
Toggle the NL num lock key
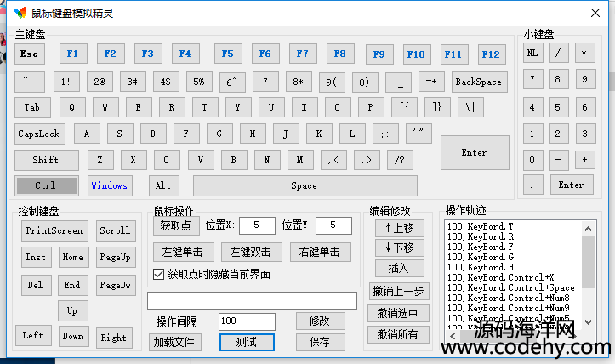pyautogui.click(x=532, y=53)
